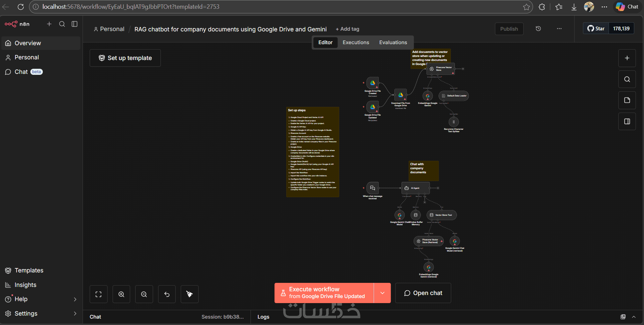
Task: Select the Google Drive File Updated node
Action: (x=373, y=107)
